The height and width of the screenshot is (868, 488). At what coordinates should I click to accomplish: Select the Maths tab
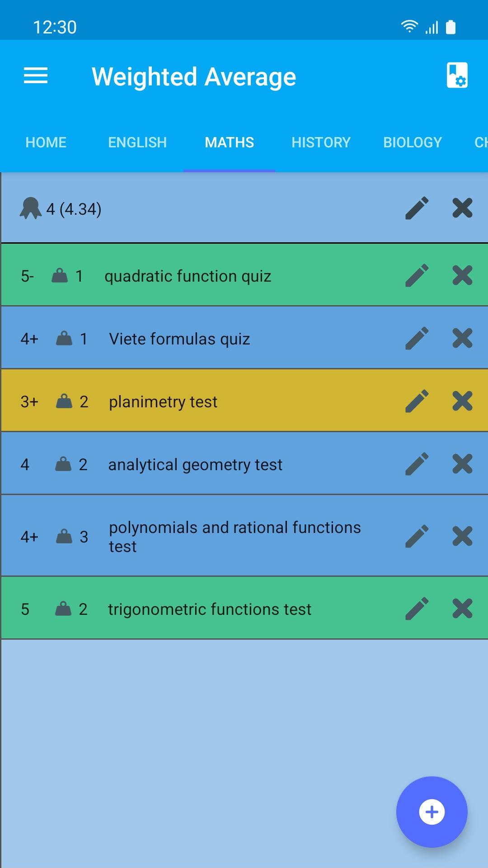(229, 142)
